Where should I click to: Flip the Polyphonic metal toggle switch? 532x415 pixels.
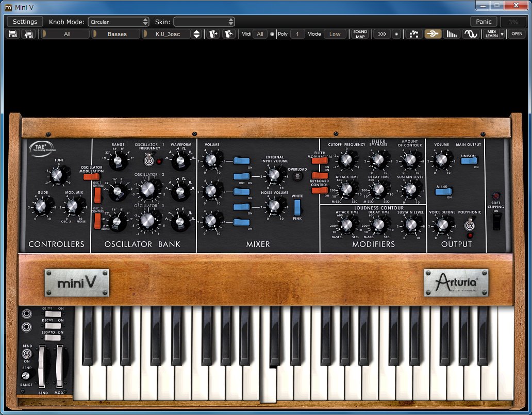point(470,224)
